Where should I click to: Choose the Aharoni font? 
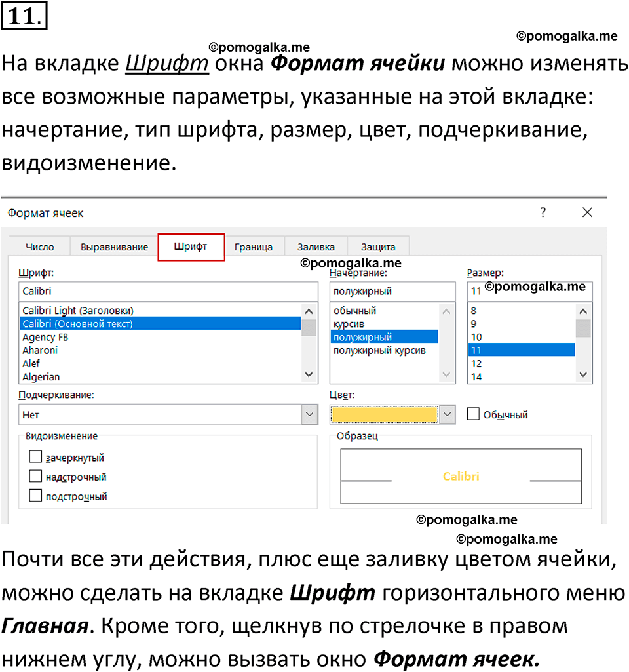pyautogui.click(x=160, y=350)
